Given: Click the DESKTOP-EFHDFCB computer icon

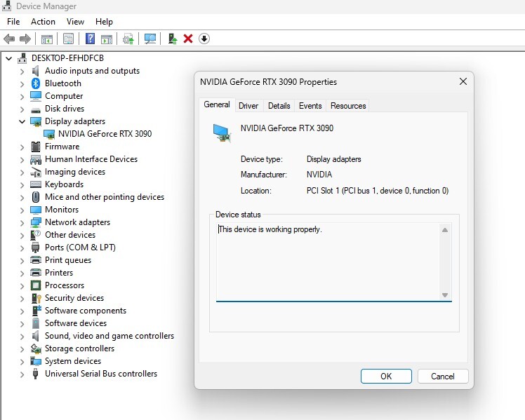Looking at the screenshot, I should pos(22,58).
